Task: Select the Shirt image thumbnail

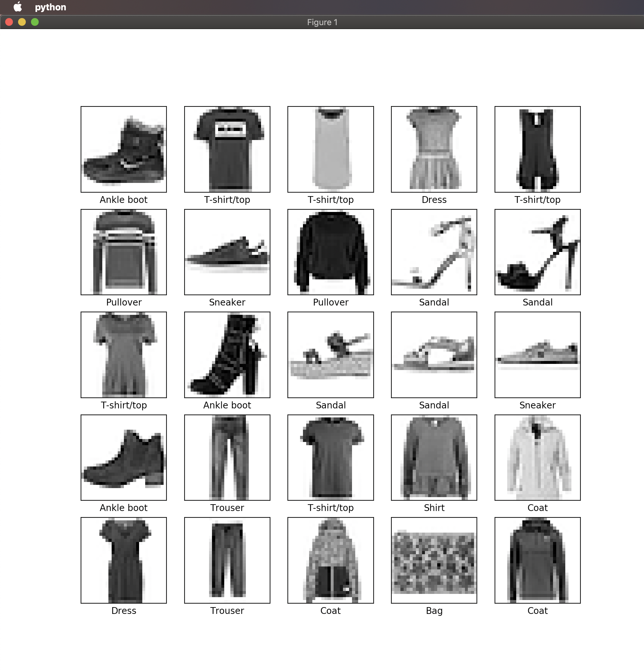Action: tap(434, 457)
